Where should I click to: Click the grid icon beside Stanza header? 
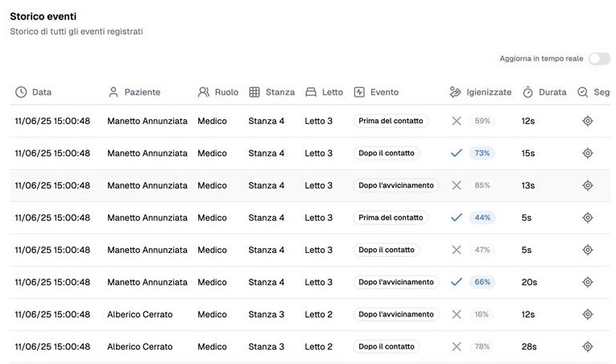(x=254, y=92)
